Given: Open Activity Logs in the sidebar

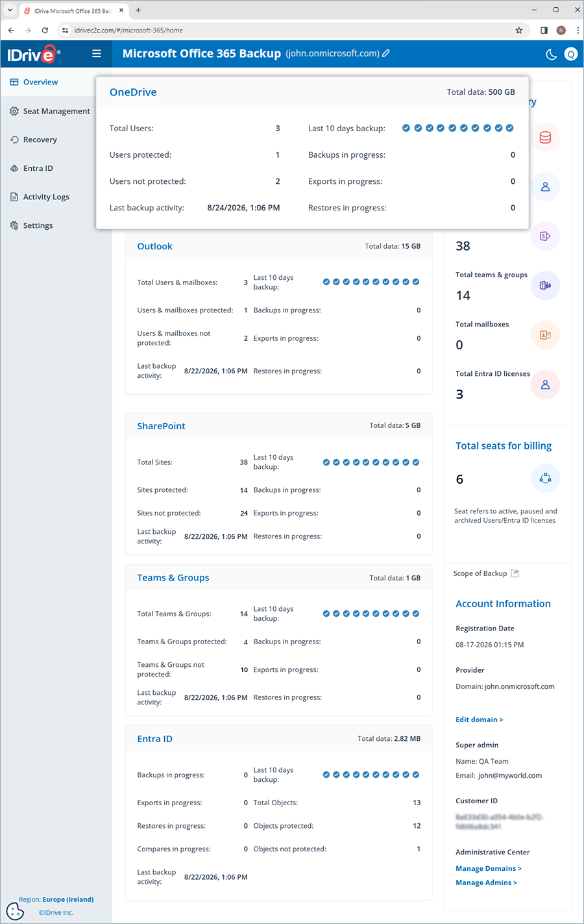Looking at the screenshot, I should click(46, 197).
